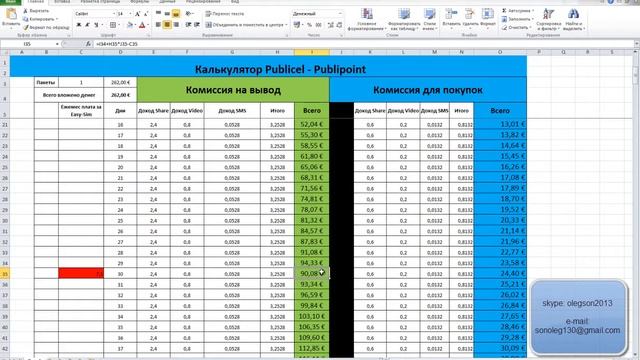Apply the fill color bucket

130,25
